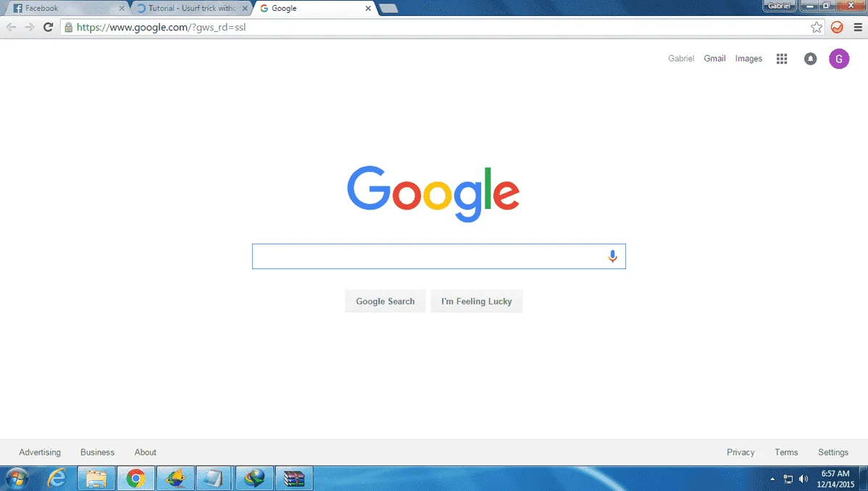
Task: Click the Gabriel profile button in title bar
Action: click(x=780, y=6)
